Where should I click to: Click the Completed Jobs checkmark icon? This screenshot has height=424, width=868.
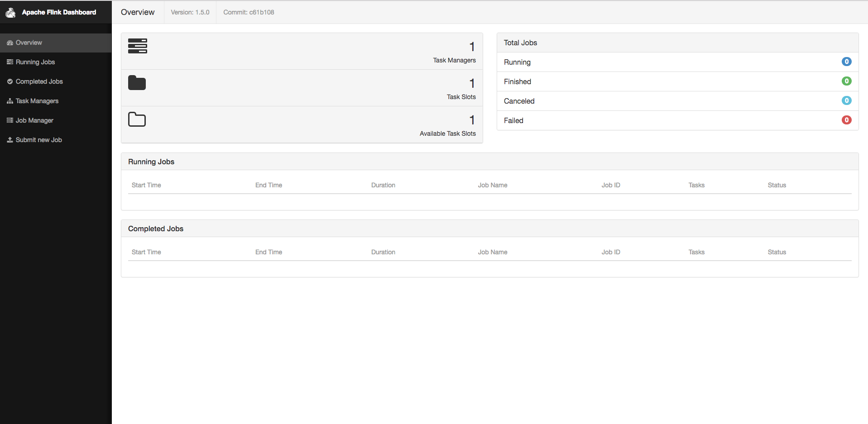(10, 81)
